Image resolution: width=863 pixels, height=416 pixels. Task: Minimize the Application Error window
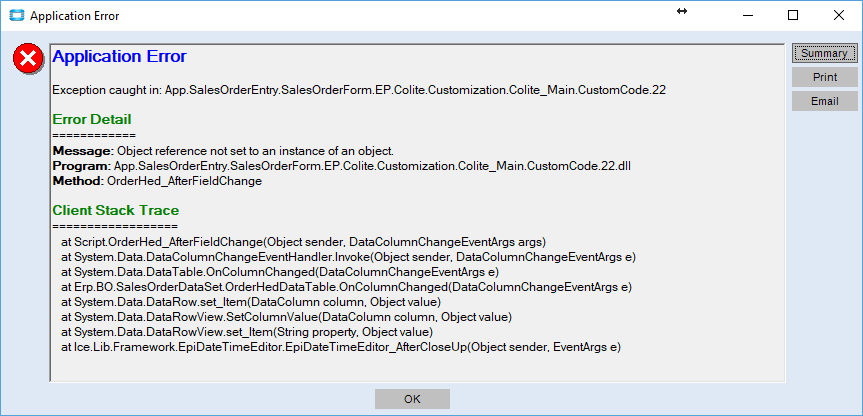point(747,15)
